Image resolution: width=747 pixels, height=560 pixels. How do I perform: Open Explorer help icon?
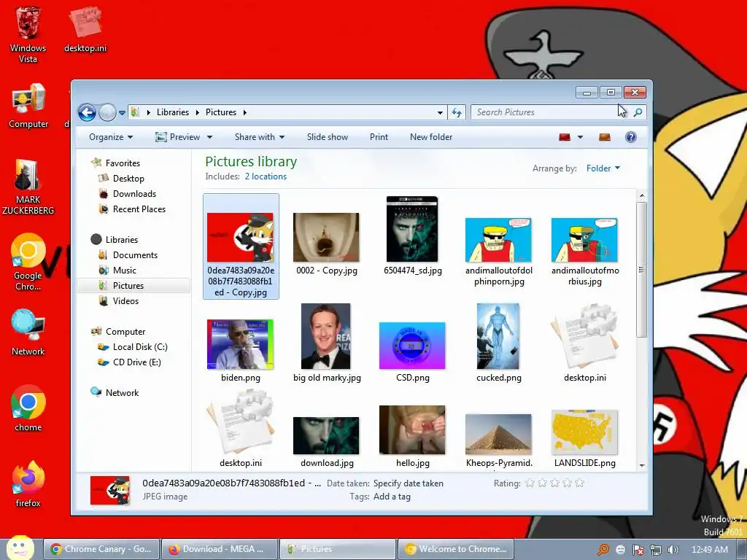click(x=631, y=137)
